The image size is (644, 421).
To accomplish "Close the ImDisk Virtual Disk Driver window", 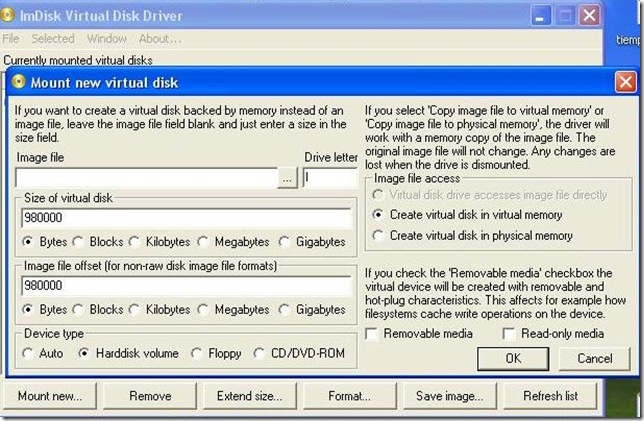I will coord(589,16).
